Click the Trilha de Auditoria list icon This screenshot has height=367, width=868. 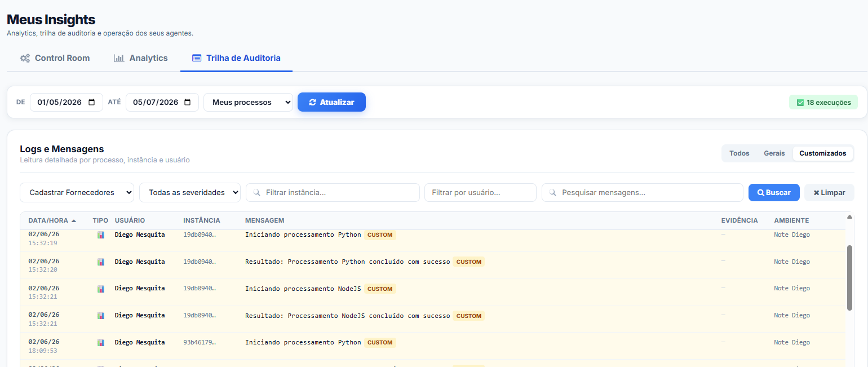pos(197,58)
